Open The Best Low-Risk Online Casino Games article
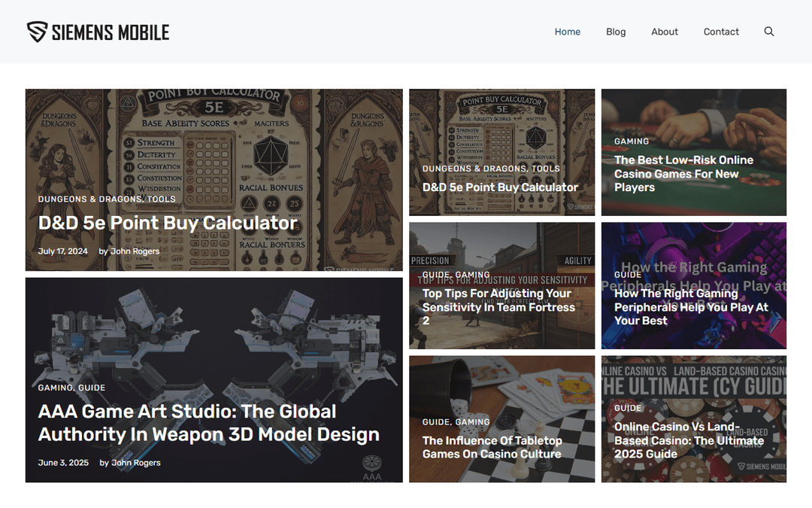812x508 pixels. 683,174
